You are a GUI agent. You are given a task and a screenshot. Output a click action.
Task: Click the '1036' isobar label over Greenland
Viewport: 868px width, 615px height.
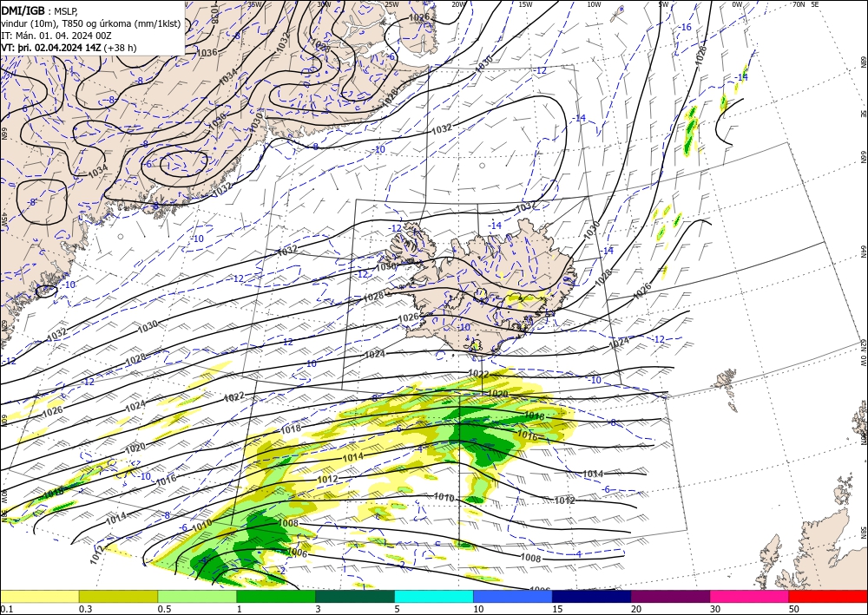pos(207,53)
